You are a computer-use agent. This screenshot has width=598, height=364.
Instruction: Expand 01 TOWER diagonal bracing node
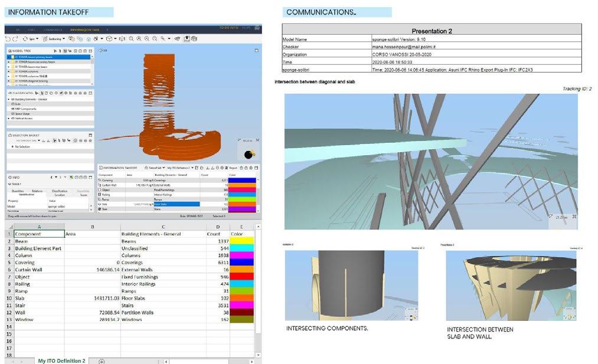click(x=8, y=81)
